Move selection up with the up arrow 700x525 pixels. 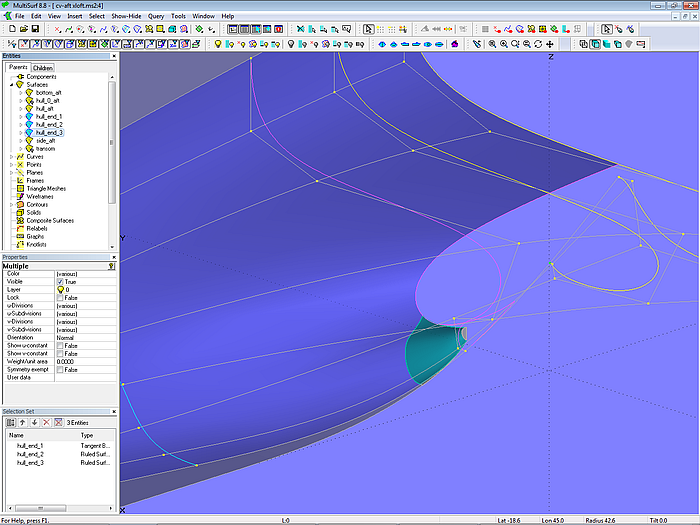tap(22, 422)
